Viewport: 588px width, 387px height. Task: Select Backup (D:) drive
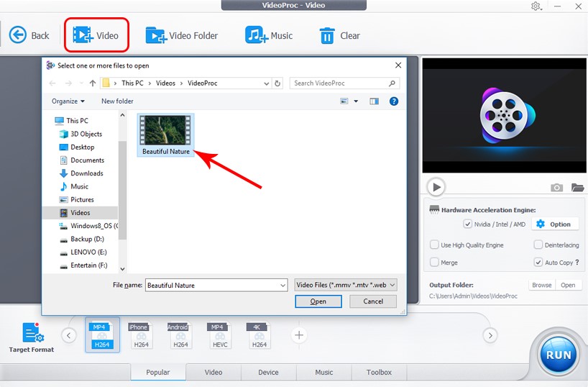pos(82,239)
